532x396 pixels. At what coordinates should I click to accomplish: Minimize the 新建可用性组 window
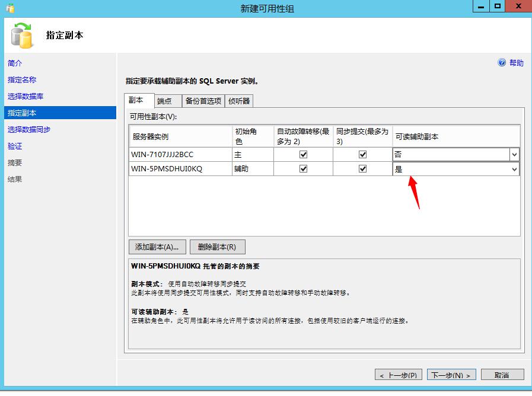(481, 7)
